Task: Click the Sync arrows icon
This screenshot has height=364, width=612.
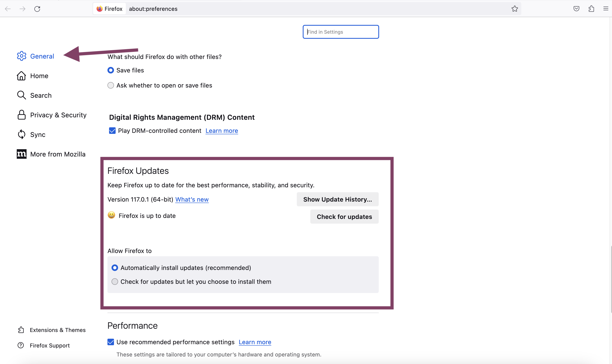Action: [22, 134]
